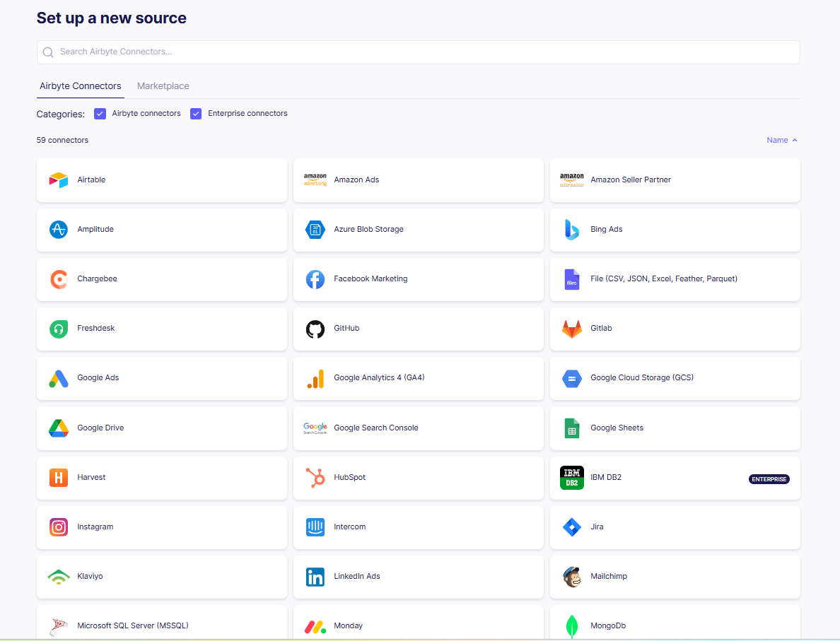Click the ENTERPRISE badge on IBM DB2

(x=769, y=478)
